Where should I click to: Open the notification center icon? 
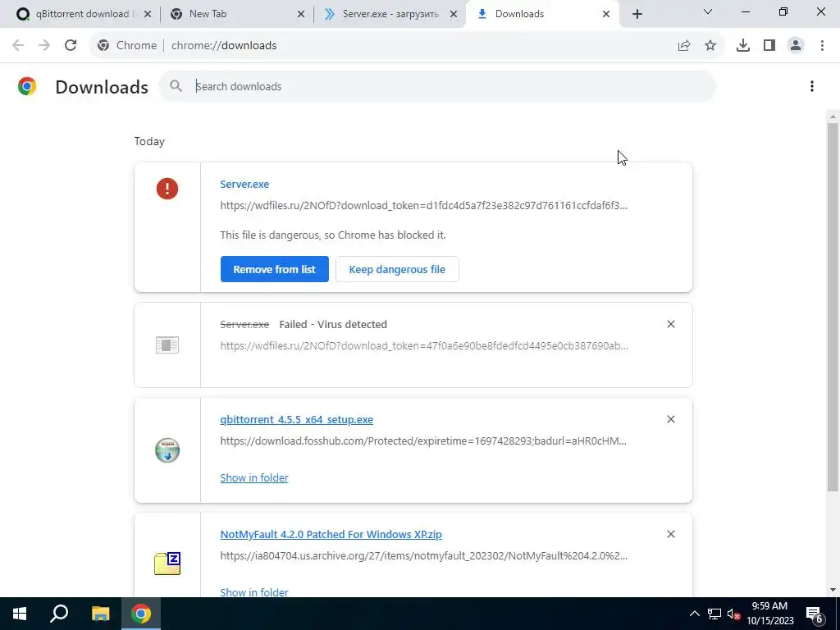coord(815,614)
